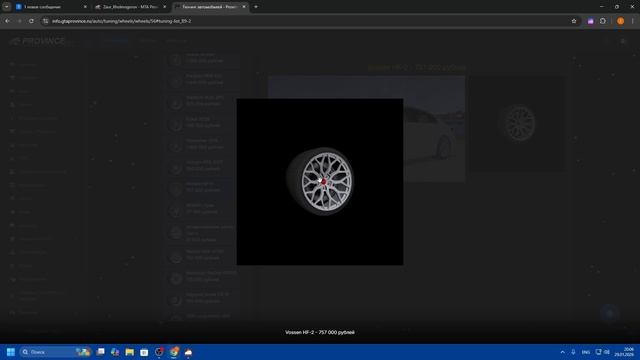
Task: Reload the current page
Action: (31, 21)
